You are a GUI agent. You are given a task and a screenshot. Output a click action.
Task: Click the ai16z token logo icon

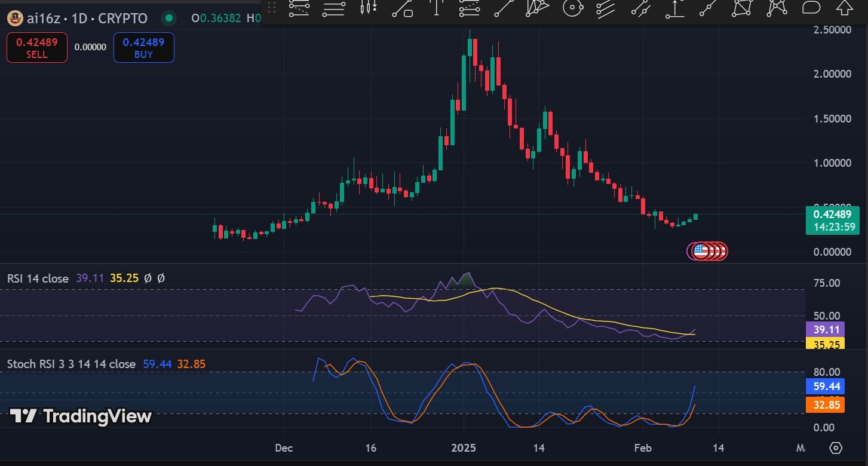[15, 19]
